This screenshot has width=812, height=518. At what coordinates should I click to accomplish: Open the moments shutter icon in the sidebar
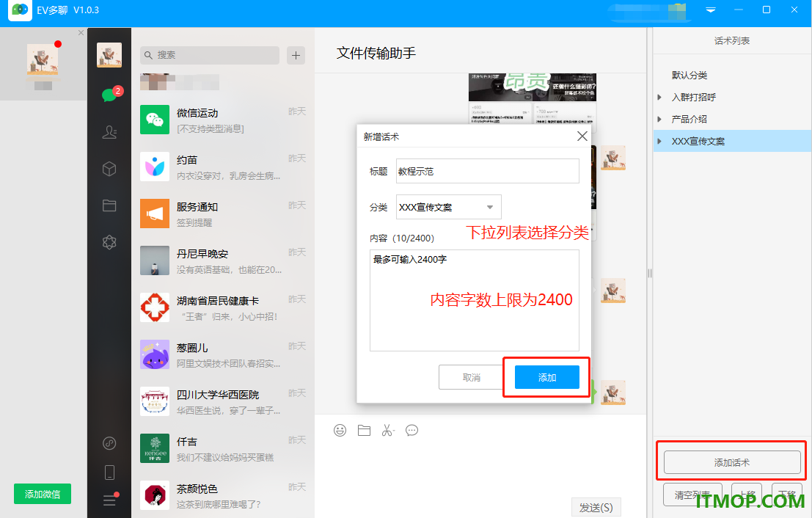(x=109, y=242)
